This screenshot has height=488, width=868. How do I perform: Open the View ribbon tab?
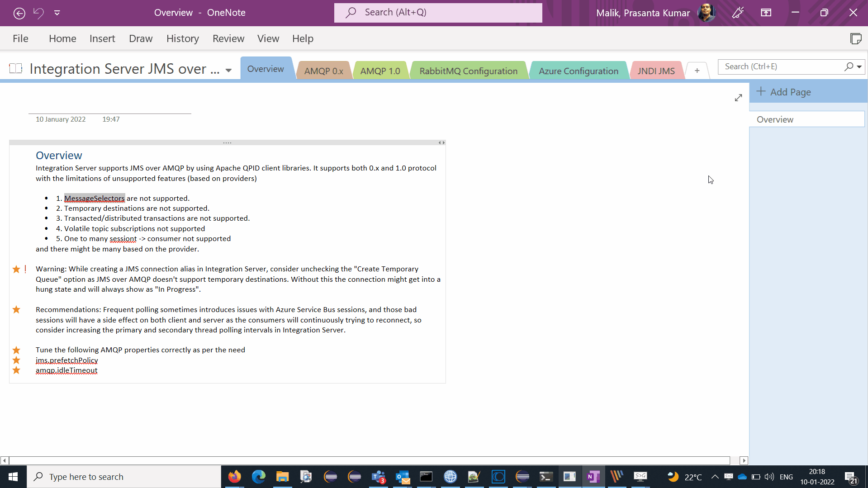coord(268,38)
